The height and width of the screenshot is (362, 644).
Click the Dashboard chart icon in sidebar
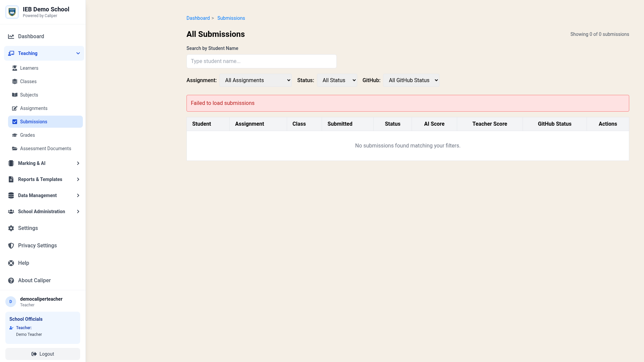pyautogui.click(x=11, y=37)
